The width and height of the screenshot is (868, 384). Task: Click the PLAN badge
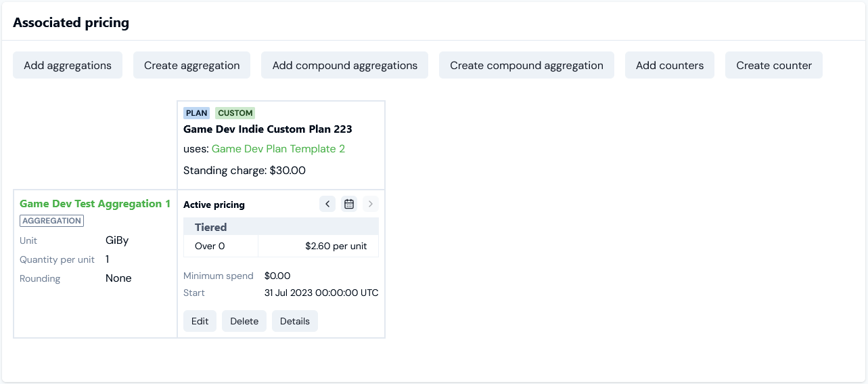point(197,113)
